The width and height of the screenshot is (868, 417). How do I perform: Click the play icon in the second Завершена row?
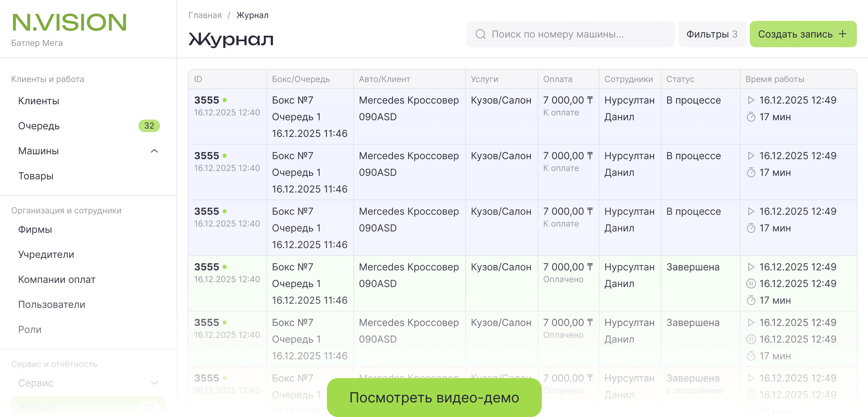click(x=751, y=322)
